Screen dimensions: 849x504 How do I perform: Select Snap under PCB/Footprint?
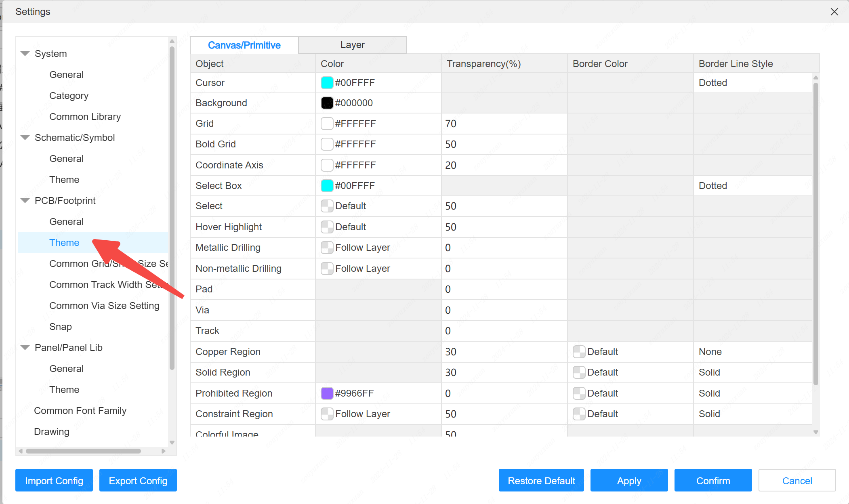pos(61,327)
